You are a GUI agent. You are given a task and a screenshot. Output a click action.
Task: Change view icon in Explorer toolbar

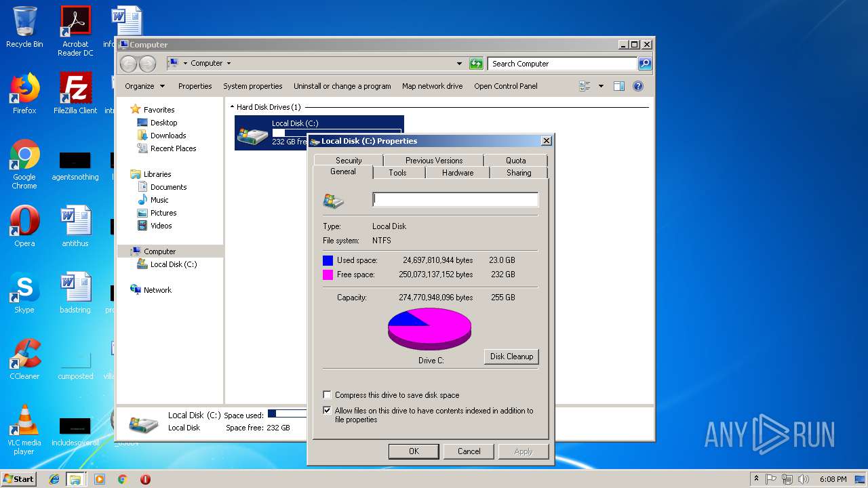point(585,86)
